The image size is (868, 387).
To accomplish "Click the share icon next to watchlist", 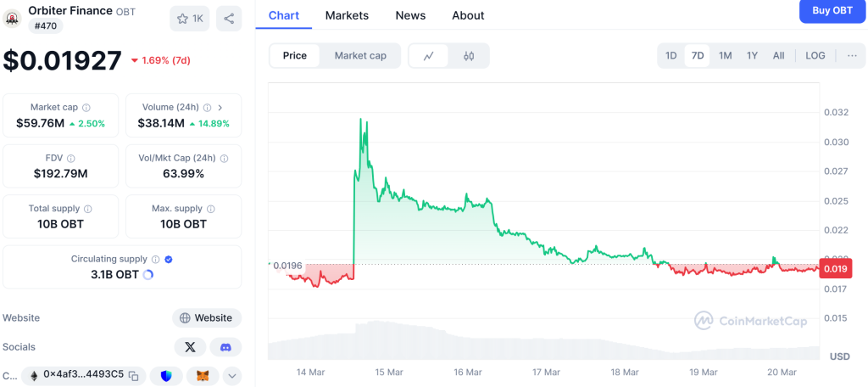I will point(228,18).
